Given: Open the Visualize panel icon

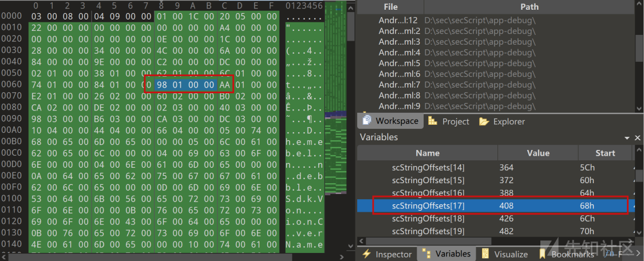Looking at the screenshot, I should (x=486, y=254).
